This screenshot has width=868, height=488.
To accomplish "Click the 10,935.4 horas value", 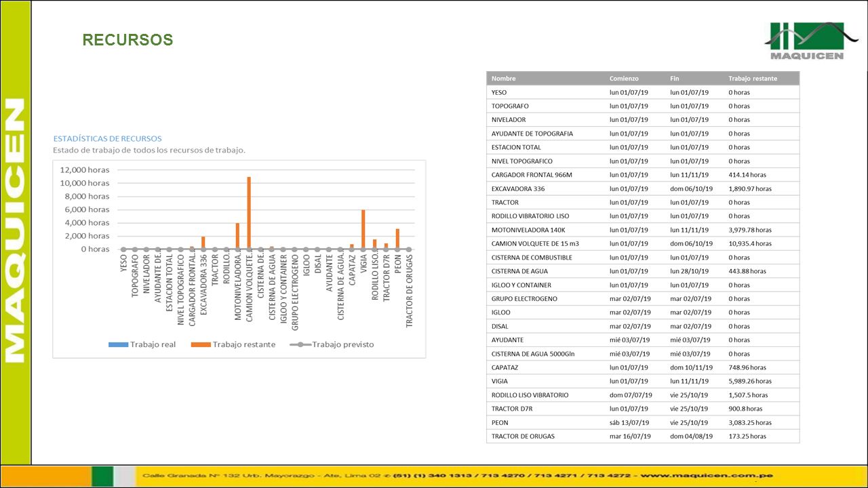I will (x=750, y=243).
